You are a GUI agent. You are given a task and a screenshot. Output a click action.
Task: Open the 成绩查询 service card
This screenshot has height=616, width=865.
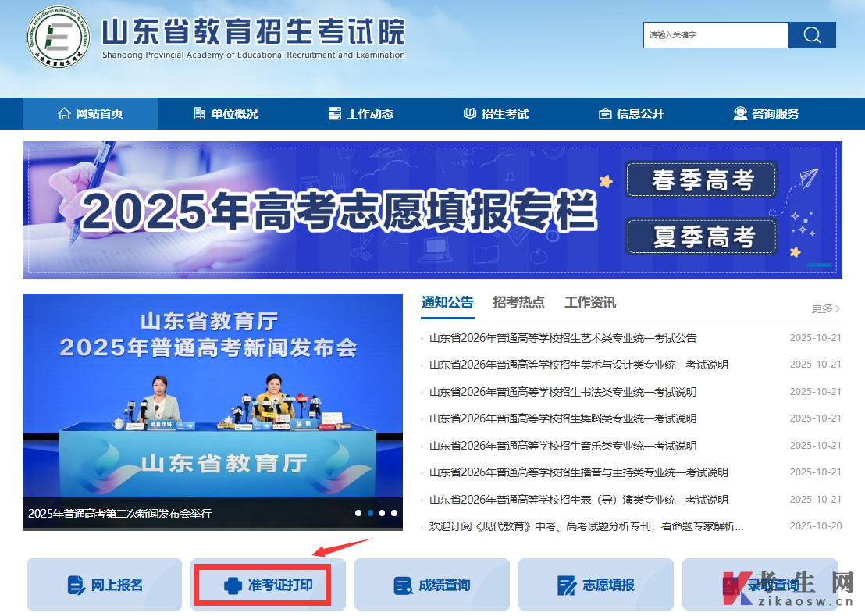(432, 585)
